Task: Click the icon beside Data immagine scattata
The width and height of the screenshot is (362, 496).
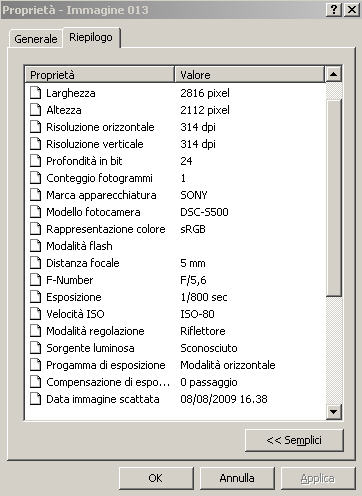Action: [x=35, y=399]
